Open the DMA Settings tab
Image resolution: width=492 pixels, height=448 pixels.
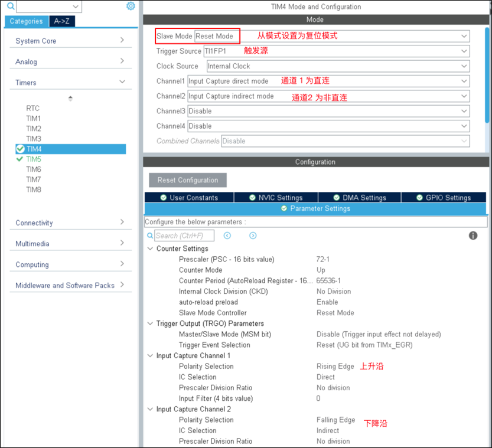(x=359, y=198)
